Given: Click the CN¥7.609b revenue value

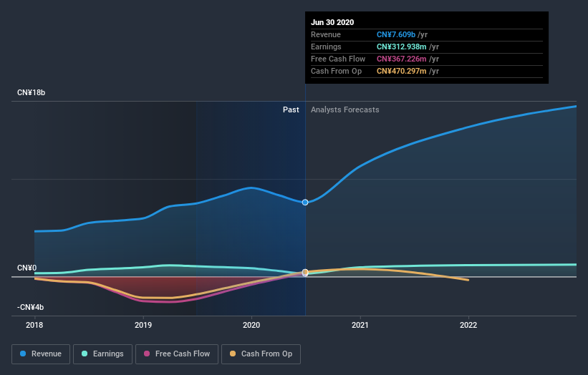Looking at the screenshot, I should point(396,34).
